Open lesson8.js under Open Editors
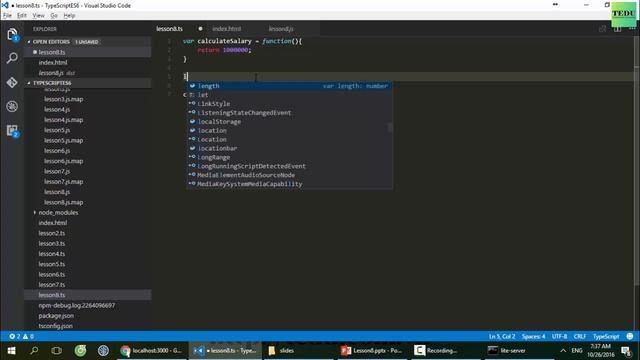The image size is (640, 360). point(88,73)
